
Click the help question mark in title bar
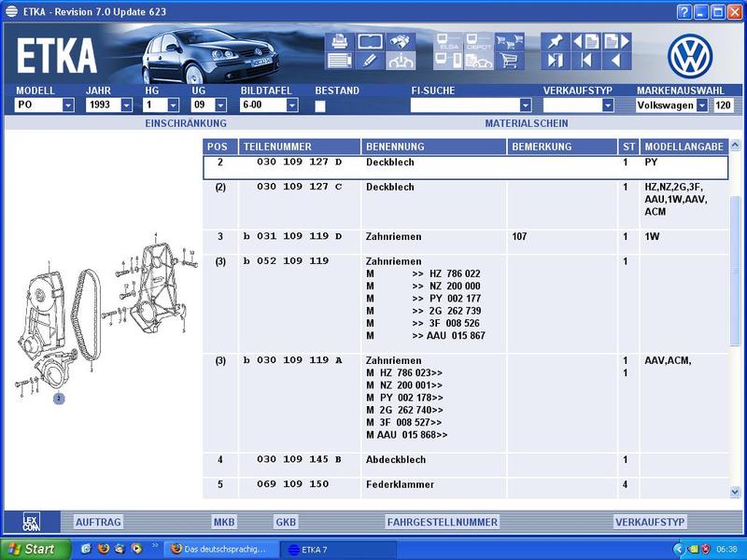684,12
